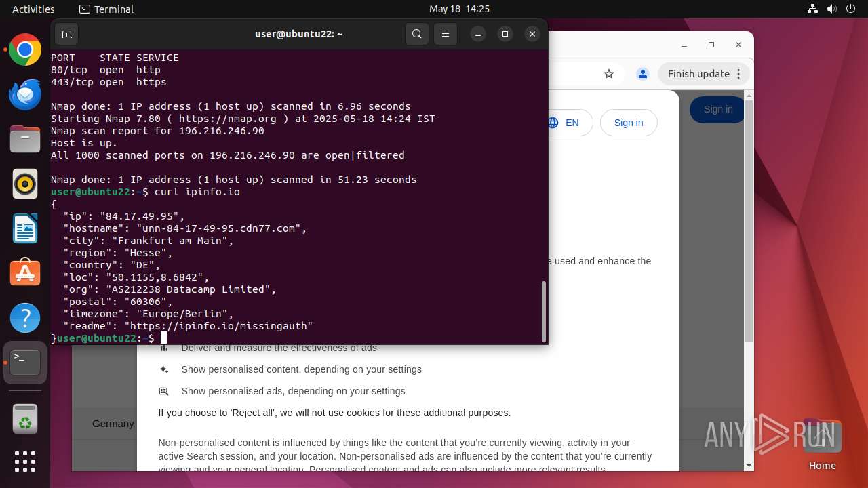Click the "50.1155,8.6842" loc value
The height and width of the screenshot is (488, 868).
(157, 277)
